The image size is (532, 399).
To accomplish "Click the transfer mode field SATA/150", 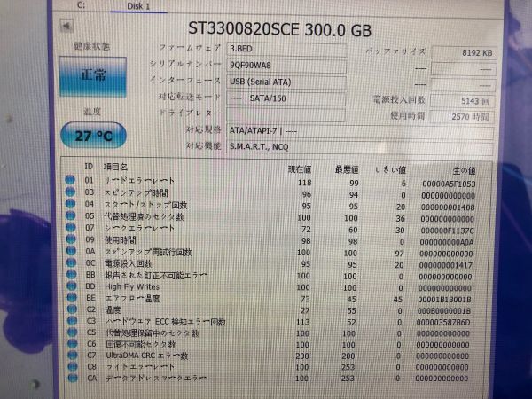I will 286,98.
